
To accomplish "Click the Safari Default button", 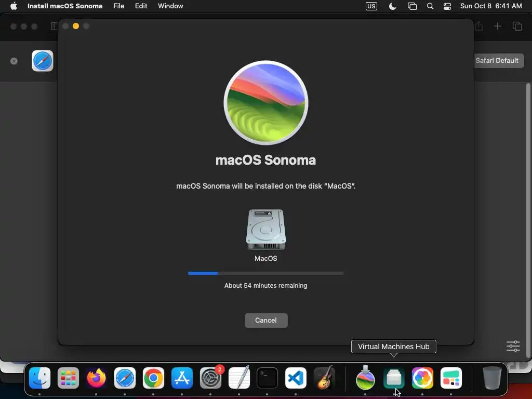I will point(497,61).
